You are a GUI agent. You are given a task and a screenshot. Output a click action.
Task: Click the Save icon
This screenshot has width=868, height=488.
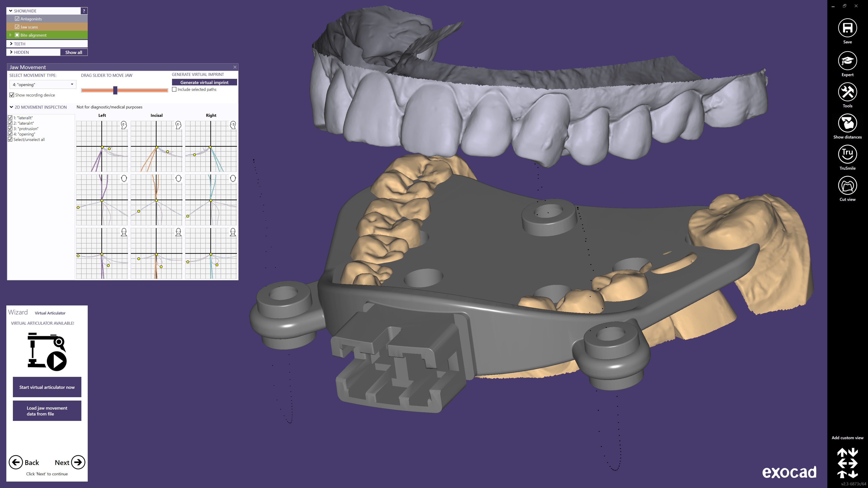[847, 28]
